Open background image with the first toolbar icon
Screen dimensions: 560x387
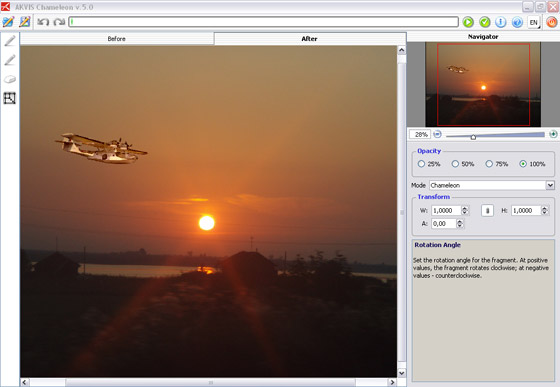8,22
